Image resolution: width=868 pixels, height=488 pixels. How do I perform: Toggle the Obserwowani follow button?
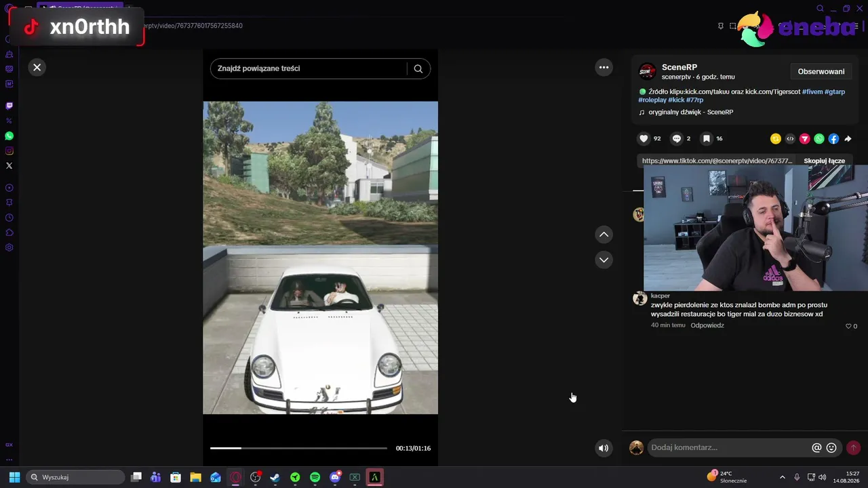point(821,72)
